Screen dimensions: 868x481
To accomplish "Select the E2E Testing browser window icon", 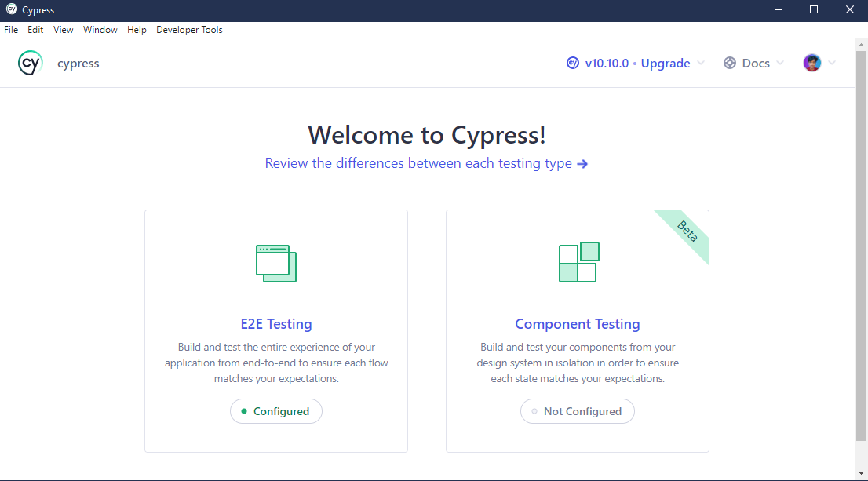I will [x=275, y=262].
